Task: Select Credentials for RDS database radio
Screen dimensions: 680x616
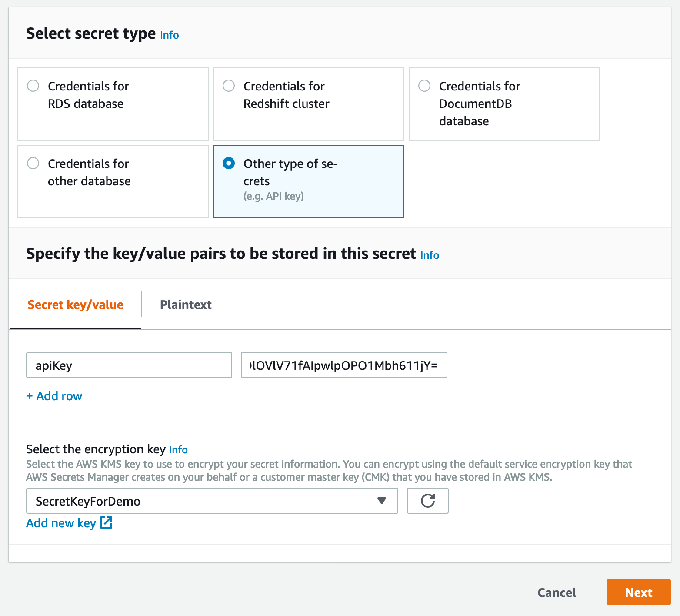Action: click(33, 86)
